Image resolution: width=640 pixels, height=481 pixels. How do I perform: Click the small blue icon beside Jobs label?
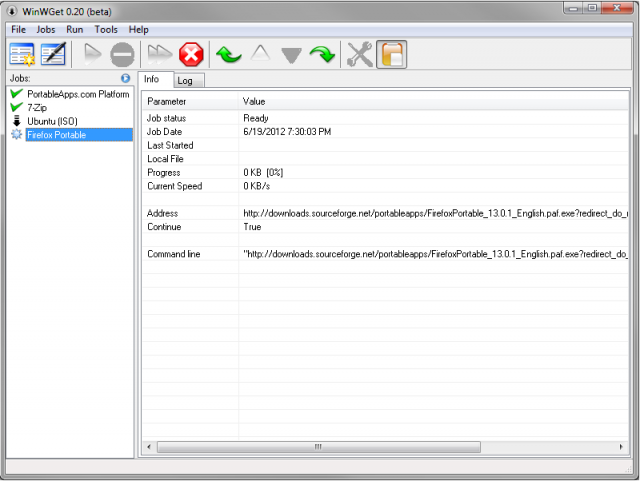(x=125, y=78)
